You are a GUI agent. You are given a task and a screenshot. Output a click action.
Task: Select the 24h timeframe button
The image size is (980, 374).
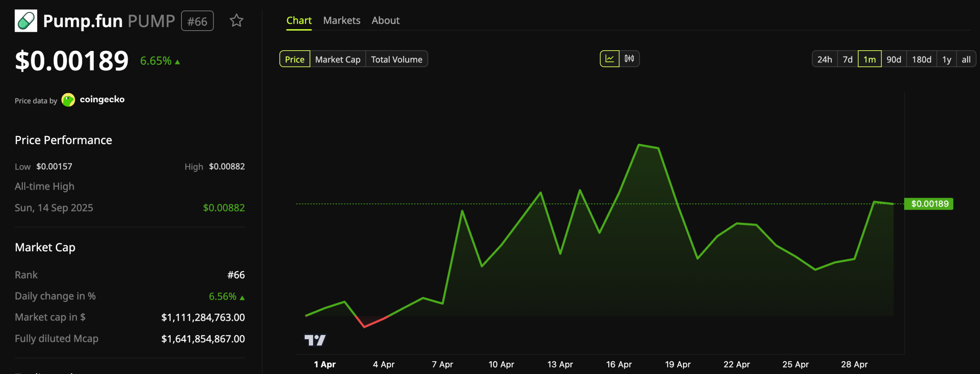[825, 59]
